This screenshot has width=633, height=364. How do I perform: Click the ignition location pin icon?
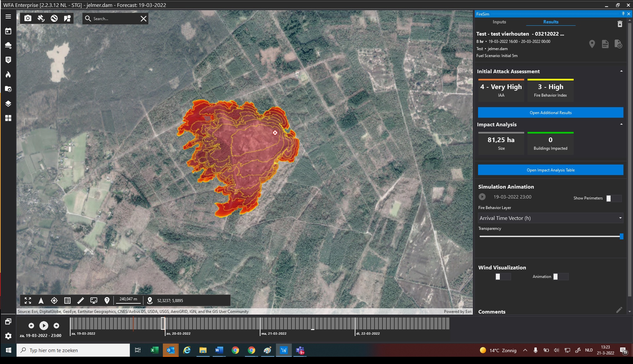tap(592, 44)
